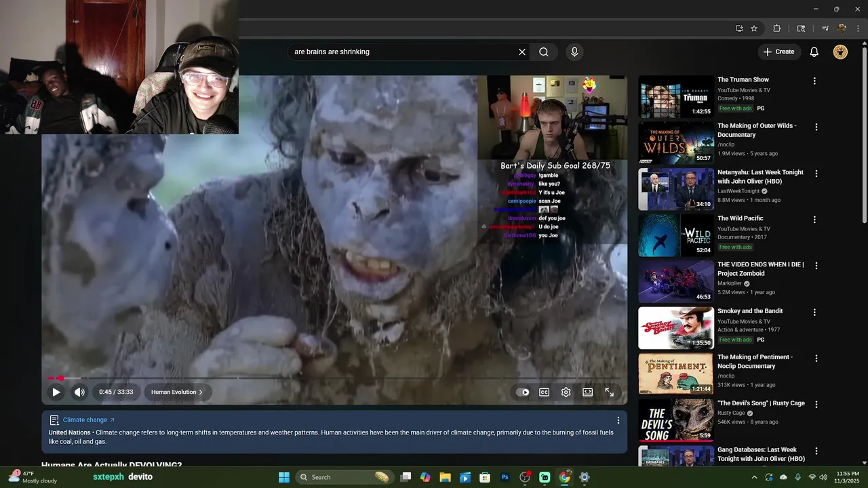This screenshot has height=488, width=868.
Task: Open Chrome tab search icon
Action: point(801,28)
